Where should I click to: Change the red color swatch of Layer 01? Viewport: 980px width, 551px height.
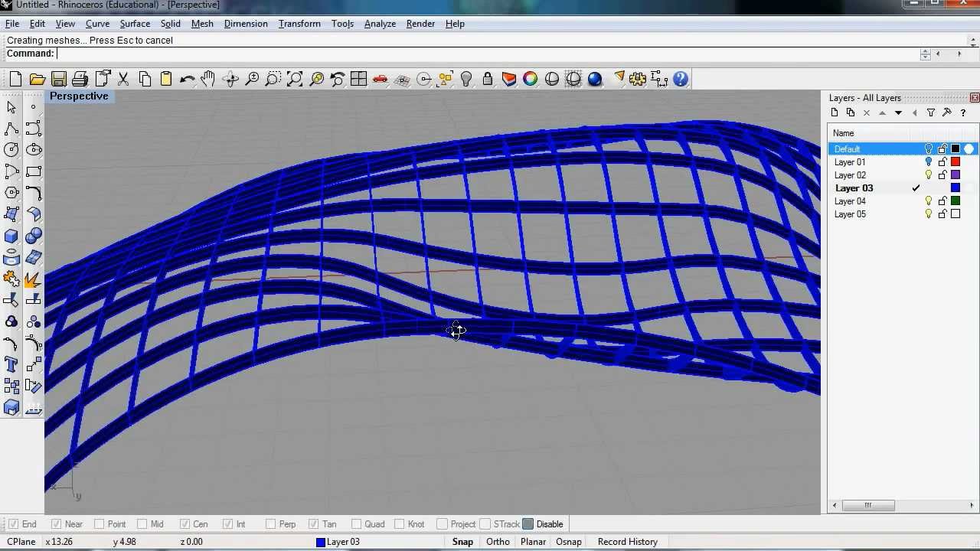click(955, 162)
